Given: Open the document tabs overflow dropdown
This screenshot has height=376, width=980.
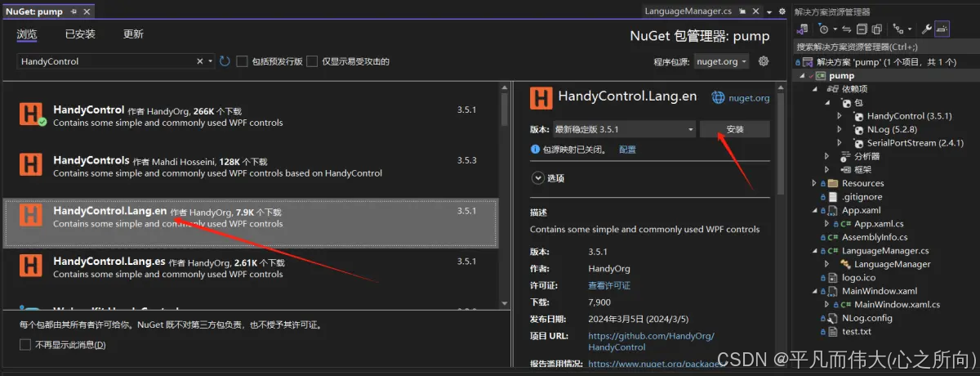Looking at the screenshot, I should pyautogui.click(x=769, y=12).
